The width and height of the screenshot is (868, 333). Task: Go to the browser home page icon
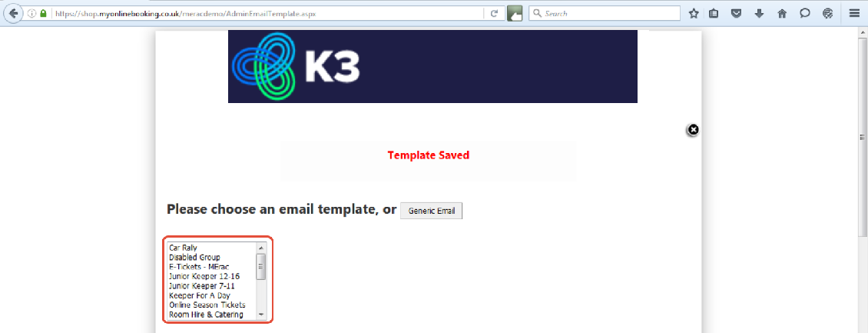pyautogui.click(x=782, y=13)
